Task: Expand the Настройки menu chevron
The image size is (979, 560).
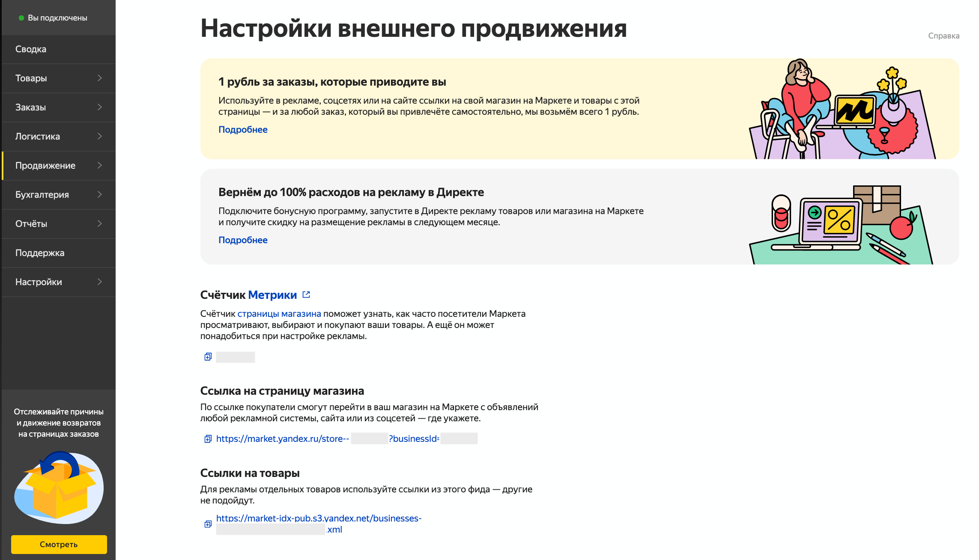Action: coord(99,282)
